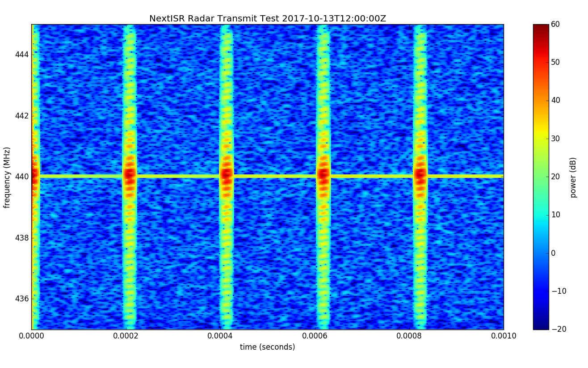Click the 0.0000 tick label on time axis
This screenshot has width=588, height=368.
pos(31,336)
